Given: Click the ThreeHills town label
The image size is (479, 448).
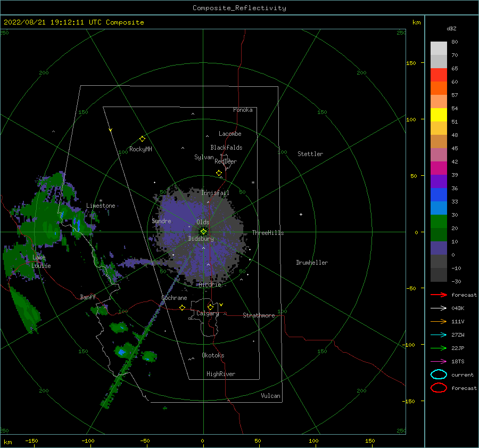Looking at the screenshot, I should [x=268, y=233].
